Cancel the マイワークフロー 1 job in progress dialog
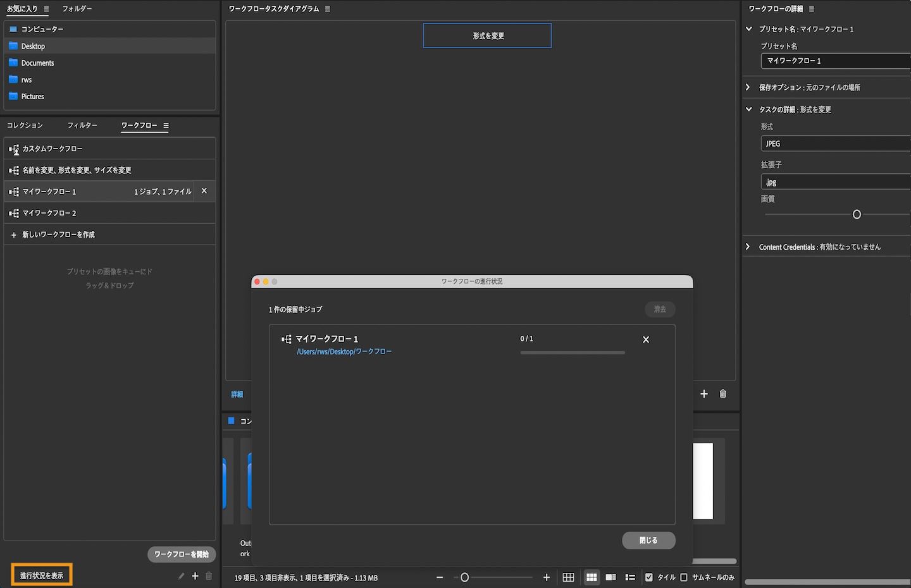The height and width of the screenshot is (588, 911). coord(646,340)
